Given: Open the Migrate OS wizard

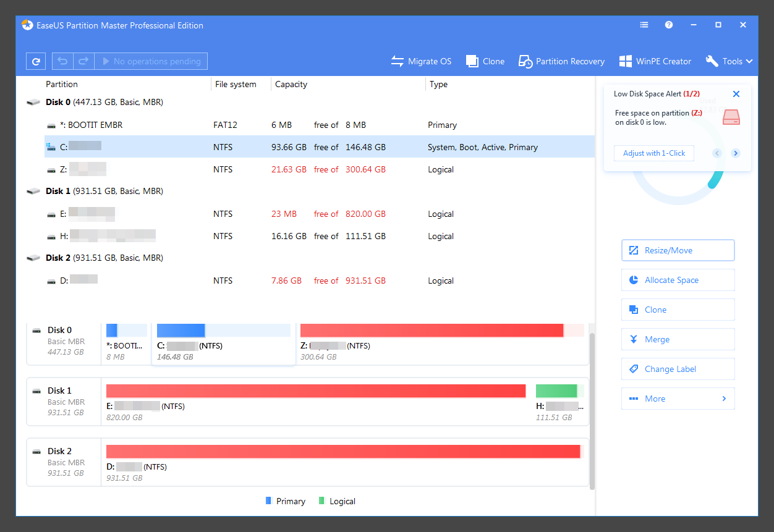Looking at the screenshot, I should [421, 61].
